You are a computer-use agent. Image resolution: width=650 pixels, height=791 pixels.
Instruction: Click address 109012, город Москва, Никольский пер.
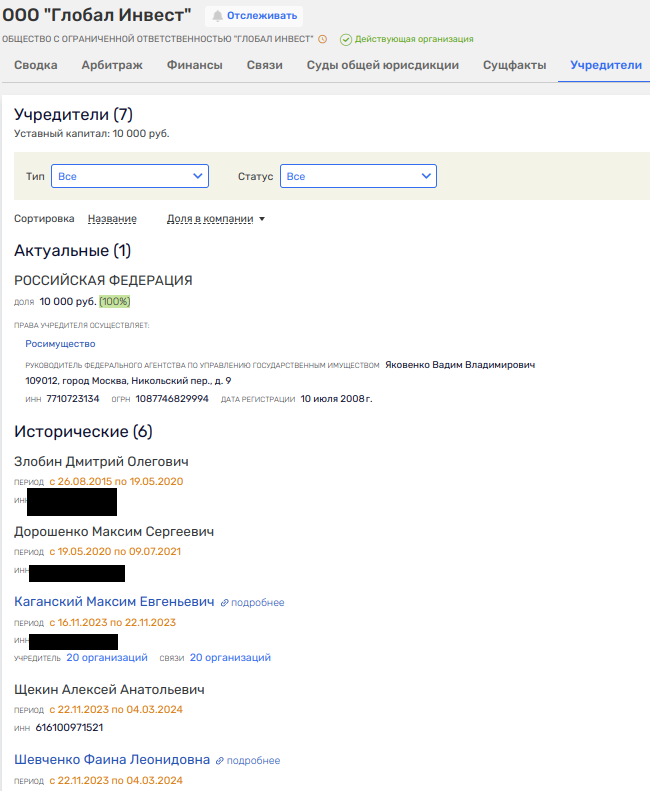[128, 381]
